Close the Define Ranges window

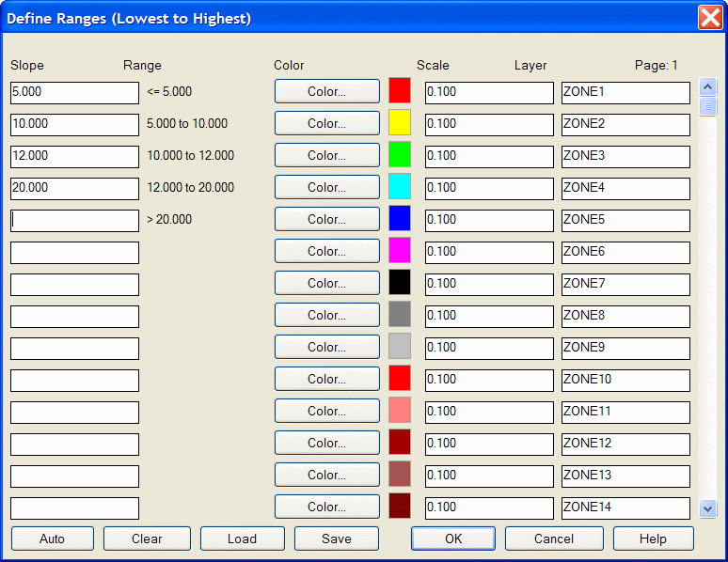coord(709,18)
